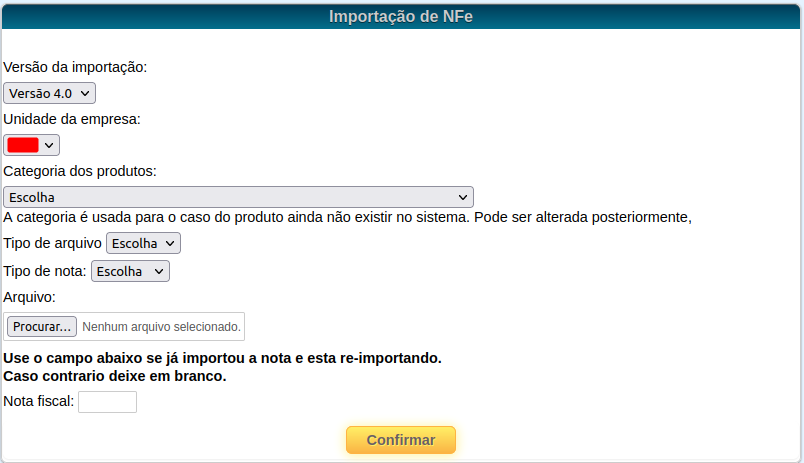Screen dimensions: 804x463
Task: Click the 'Tipo de arquivo' label
Action: click(x=53, y=243)
